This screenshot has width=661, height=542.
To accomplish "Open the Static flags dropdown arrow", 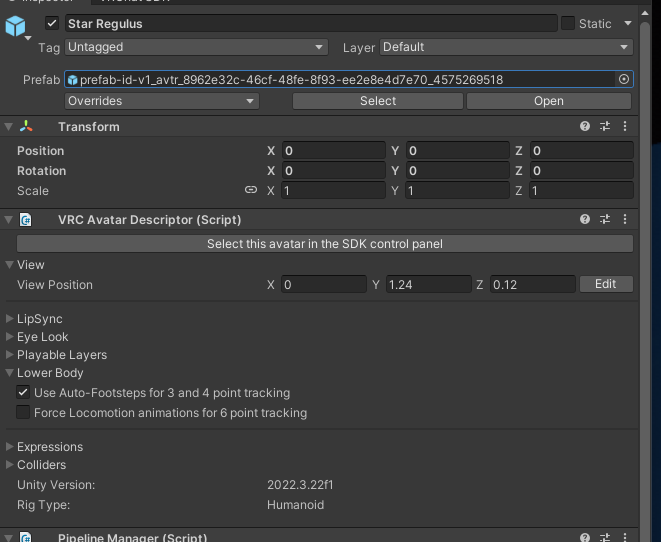I will (628, 23).
